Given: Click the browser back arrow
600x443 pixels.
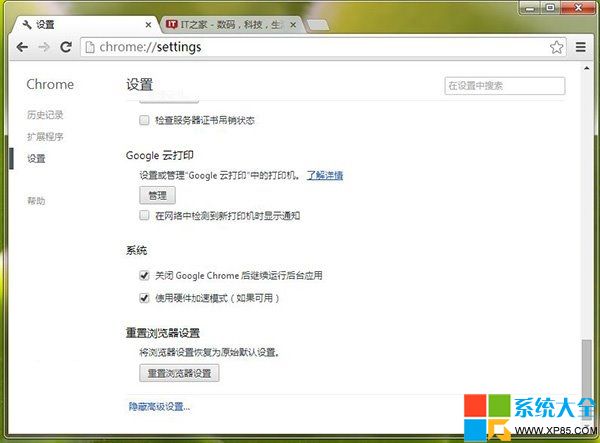Looking at the screenshot, I should 22,47.
